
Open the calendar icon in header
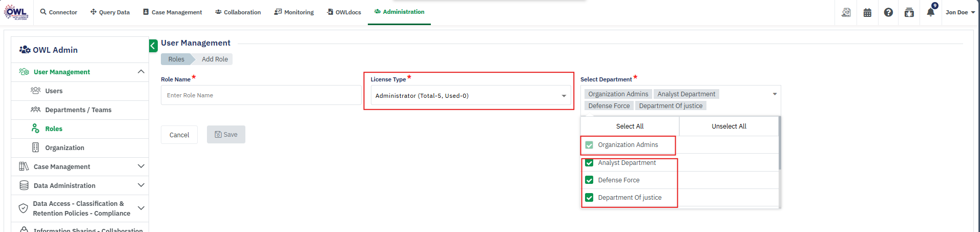(867, 12)
